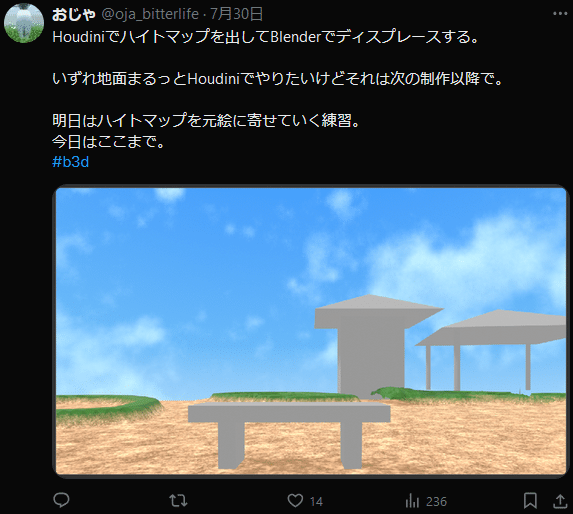Bookmark this post

pos(530,500)
